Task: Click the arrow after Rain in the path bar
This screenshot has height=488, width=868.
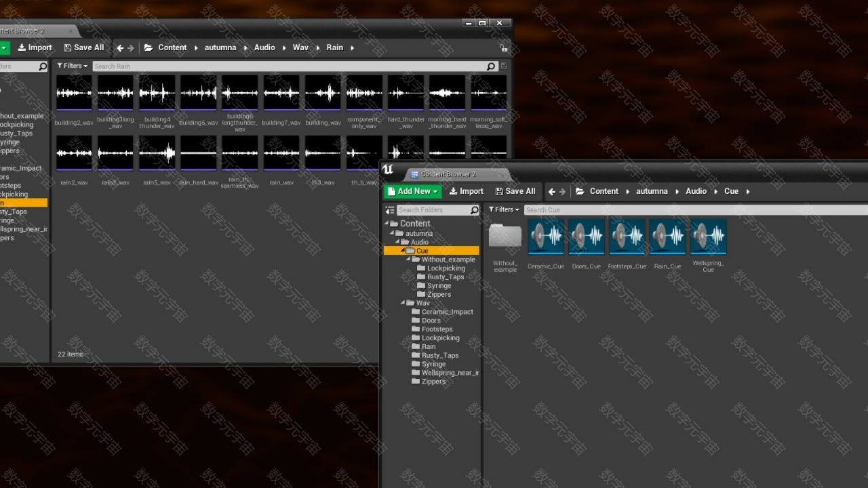Action: pos(353,48)
